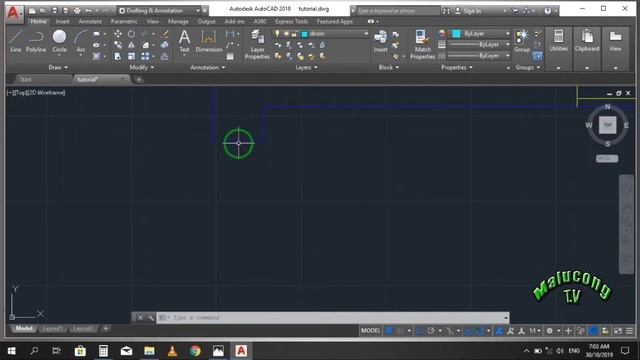
Task: Click the Offset tool in Modify panel
Action: point(164,56)
